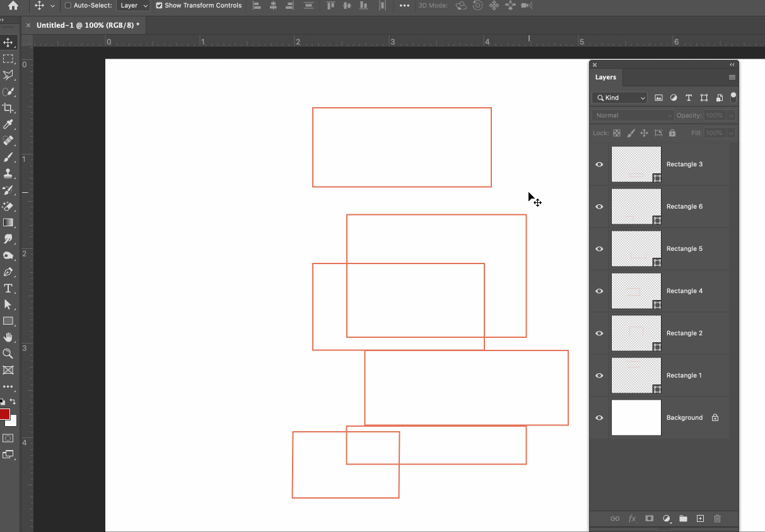Select the Pen tool
Screen dimensions: 765x532
pyautogui.click(x=8, y=272)
